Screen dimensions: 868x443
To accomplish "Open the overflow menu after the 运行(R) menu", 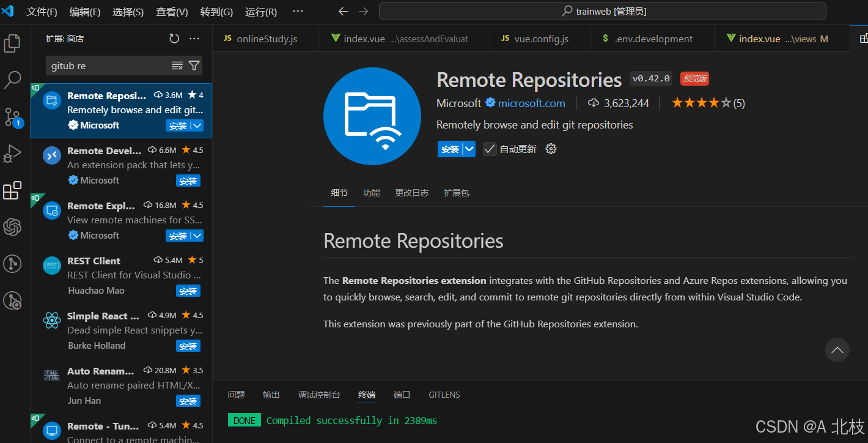I will coord(298,12).
